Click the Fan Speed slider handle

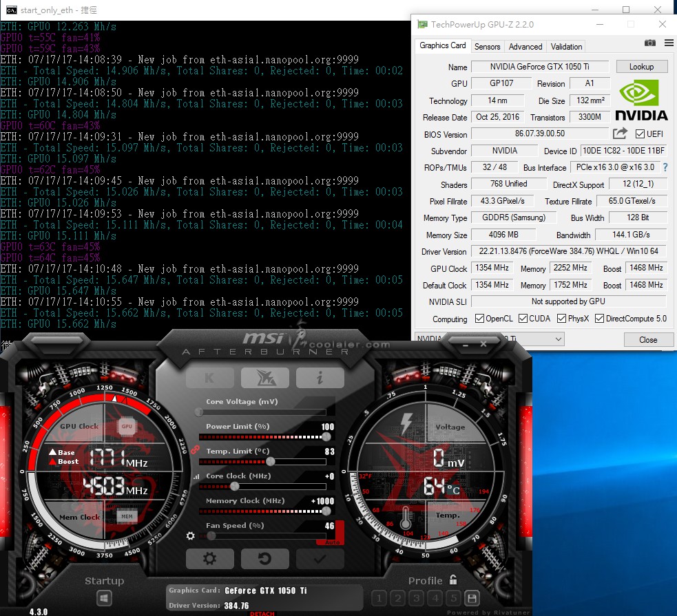click(x=211, y=535)
